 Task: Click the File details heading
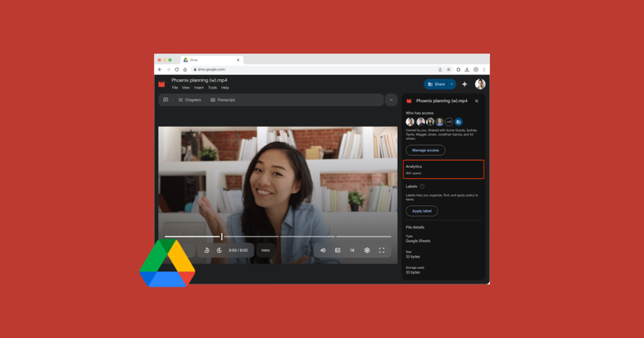(x=415, y=227)
